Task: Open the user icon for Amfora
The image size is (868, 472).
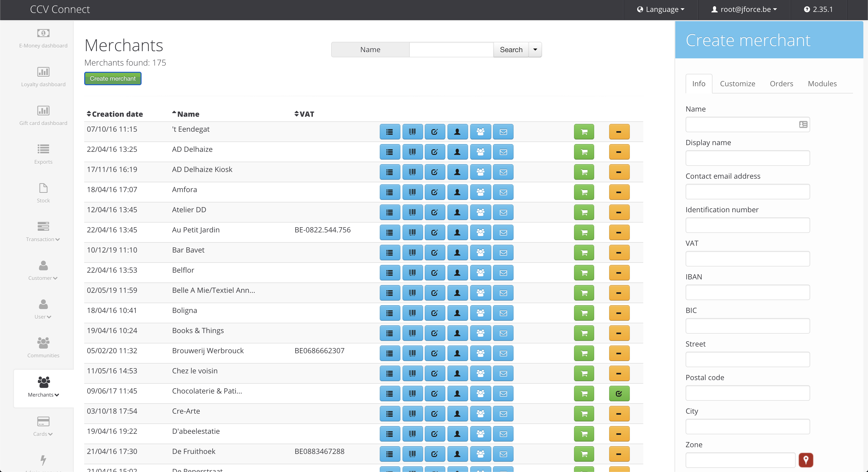Action: (457, 192)
